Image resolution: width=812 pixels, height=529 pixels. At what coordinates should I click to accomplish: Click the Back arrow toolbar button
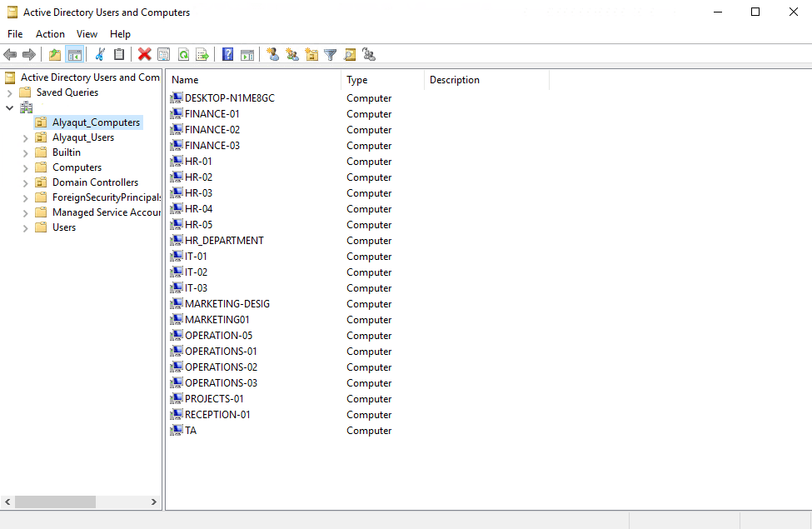[10, 54]
